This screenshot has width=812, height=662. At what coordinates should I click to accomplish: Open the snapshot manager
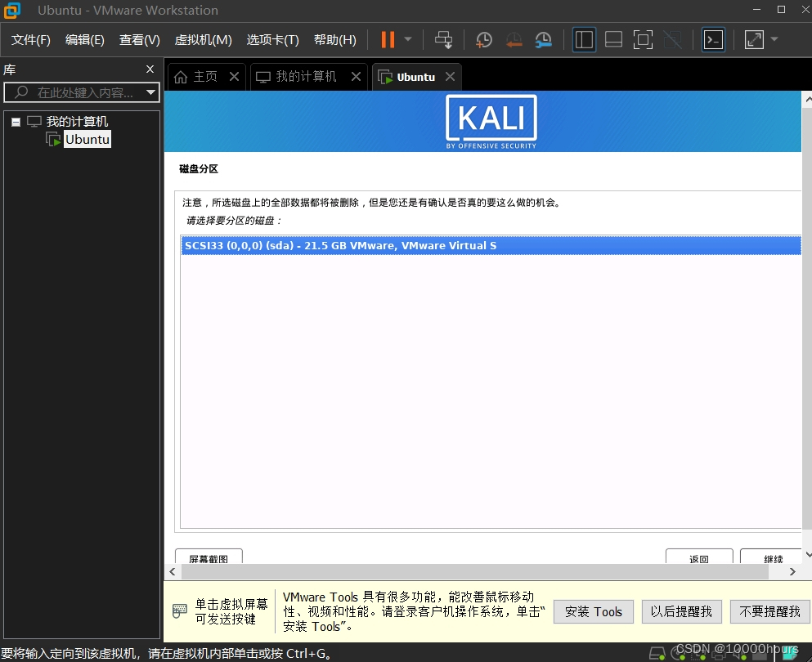543,40
